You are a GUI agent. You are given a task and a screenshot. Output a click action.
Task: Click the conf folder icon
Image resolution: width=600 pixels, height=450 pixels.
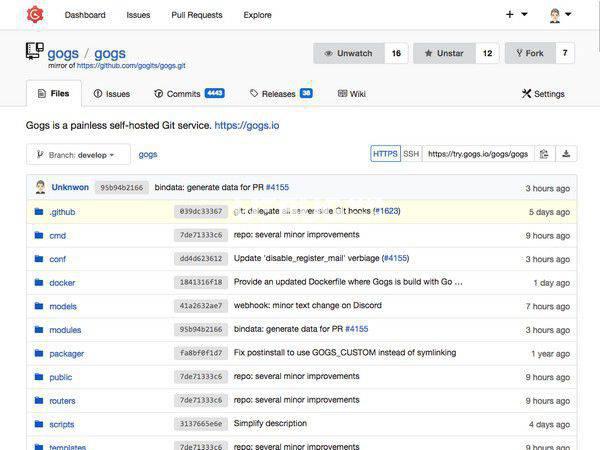(x=39, y=259)
